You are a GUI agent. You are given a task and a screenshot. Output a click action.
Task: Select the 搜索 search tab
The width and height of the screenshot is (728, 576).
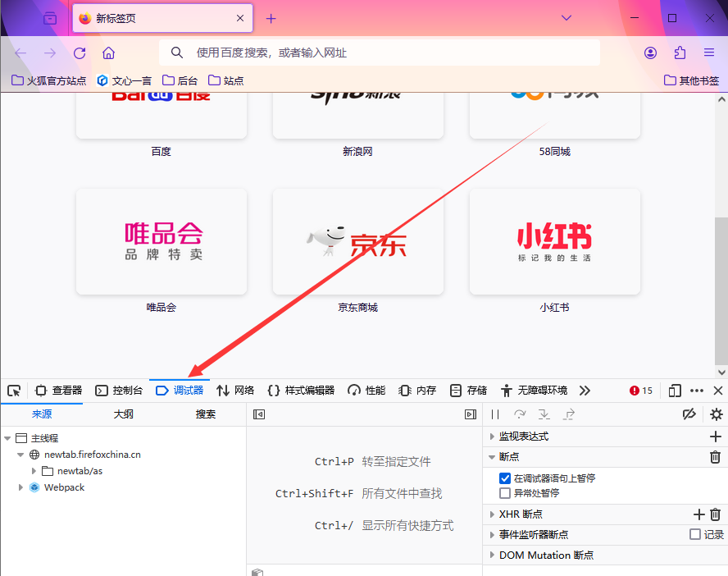(205, 414)
